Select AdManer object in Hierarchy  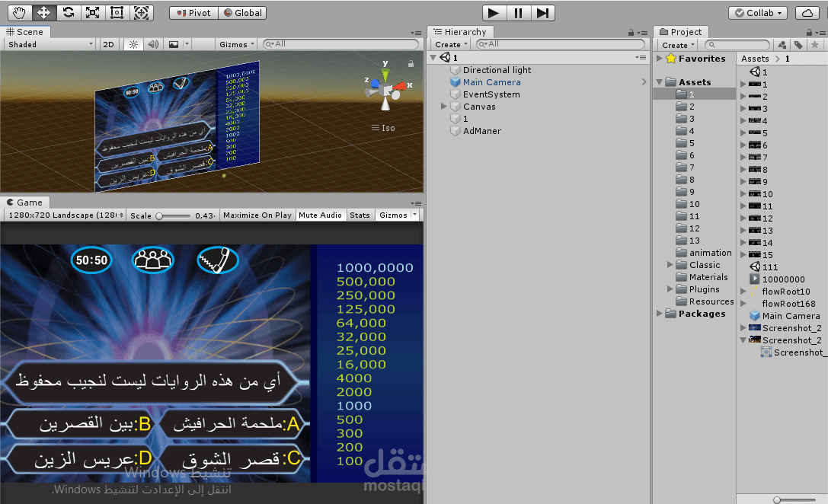(481, 130)
